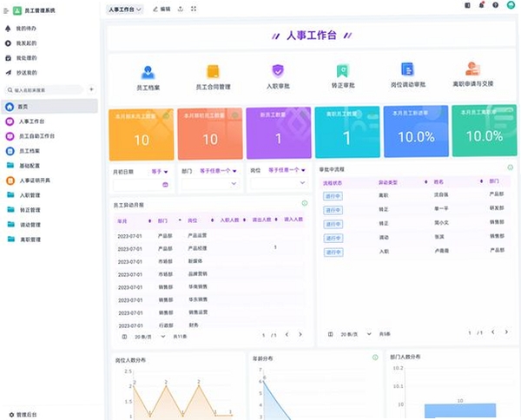Open the 等于任意一个 operator for 部门
The width and height of the screenshot is (521, 420).
point(218,171)
